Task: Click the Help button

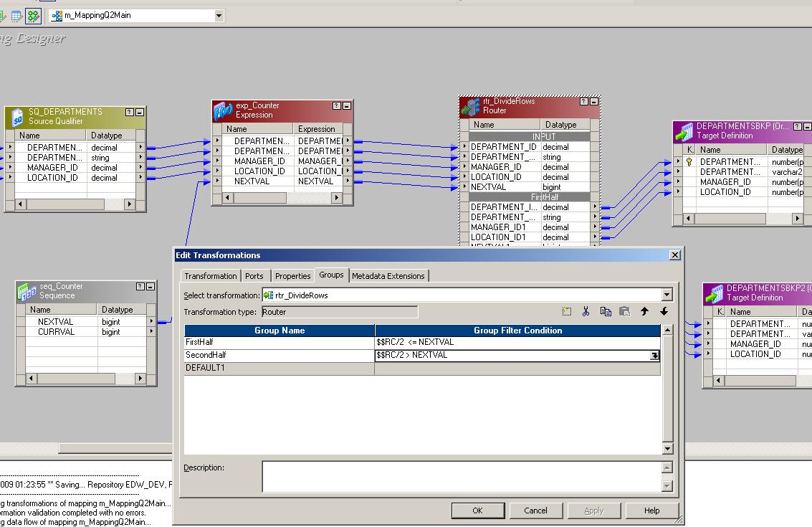Action: [x=652, y=510]
